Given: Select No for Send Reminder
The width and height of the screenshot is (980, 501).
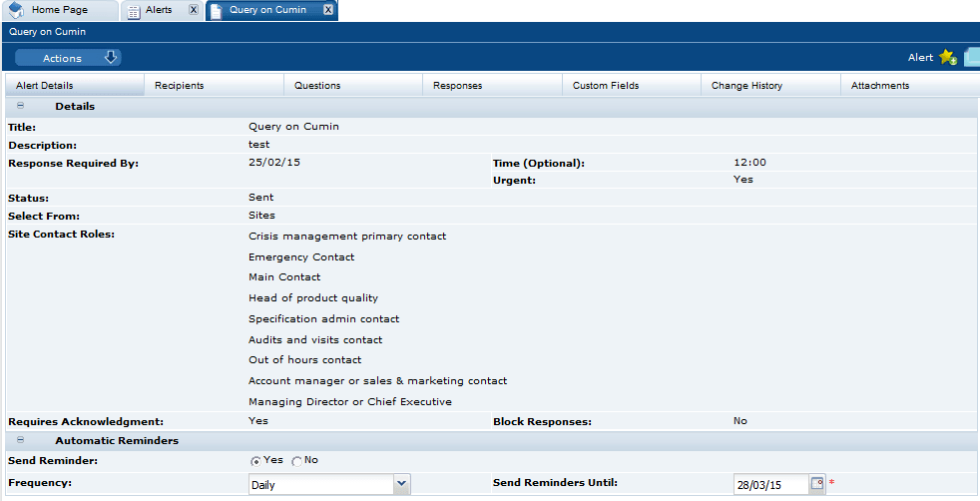Looking at the screenshot, I should (x=296, y=461).
